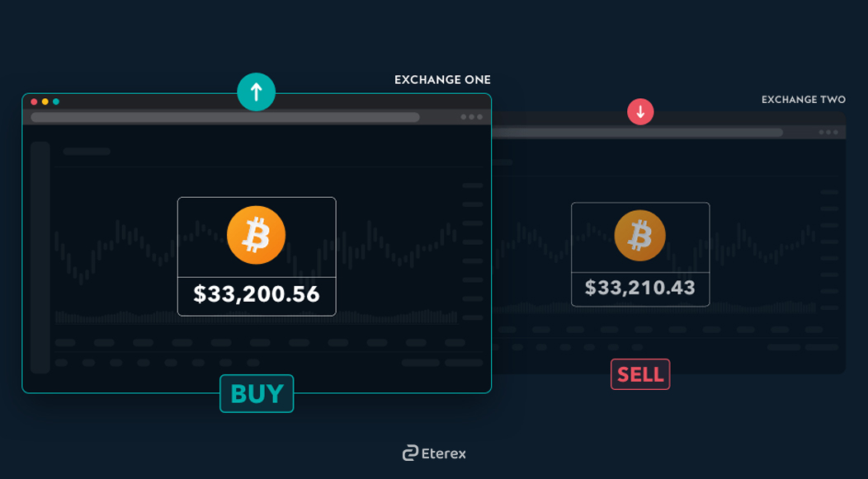This screenshot has width=868, height=479.
Task: Click the BUY button
Action: (257, 394)
